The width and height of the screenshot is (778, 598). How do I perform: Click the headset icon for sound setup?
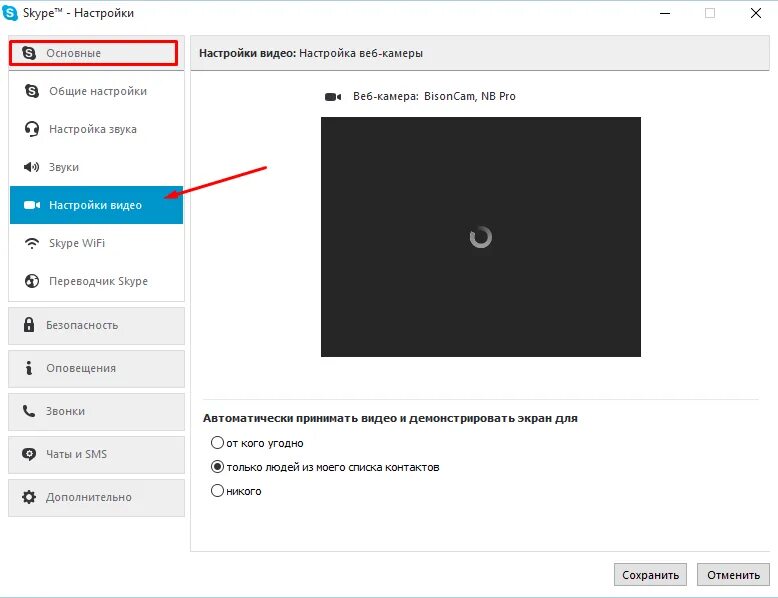coord(32,129)
